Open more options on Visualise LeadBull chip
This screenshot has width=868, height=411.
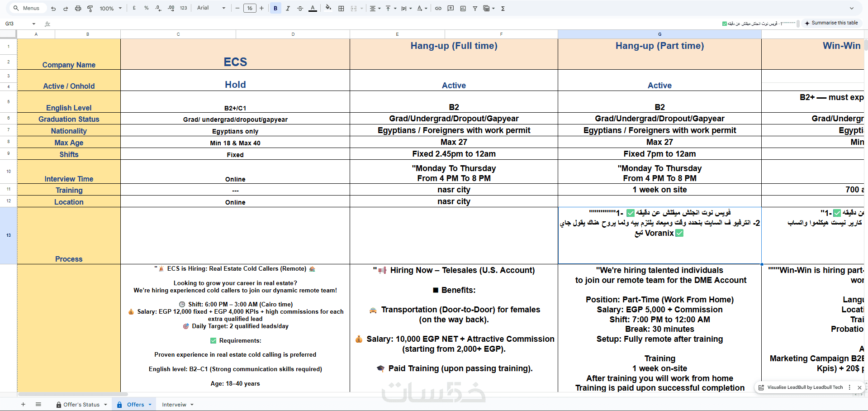click(849, 387)
